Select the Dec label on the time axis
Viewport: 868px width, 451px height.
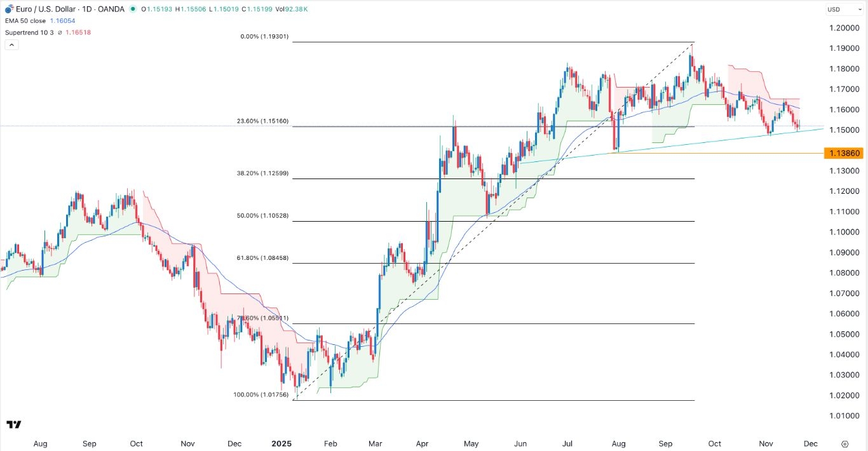[811, 443]
